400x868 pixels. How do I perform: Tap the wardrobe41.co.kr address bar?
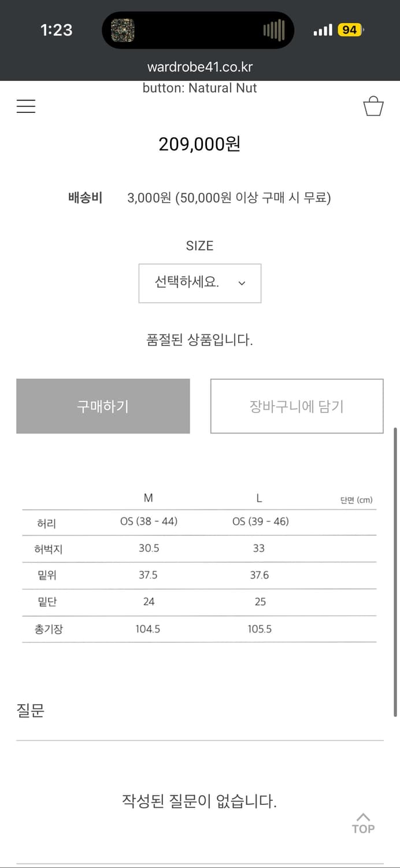199,67
